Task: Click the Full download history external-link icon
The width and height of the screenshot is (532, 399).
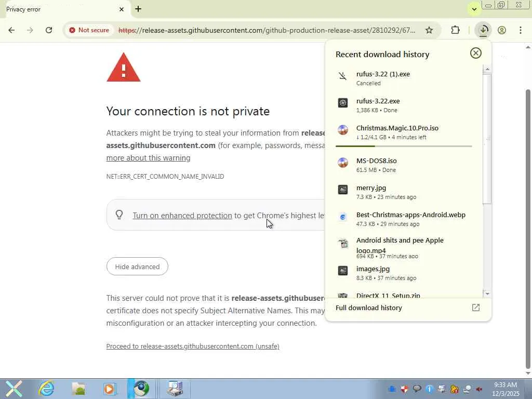Action: click(476, 308)
